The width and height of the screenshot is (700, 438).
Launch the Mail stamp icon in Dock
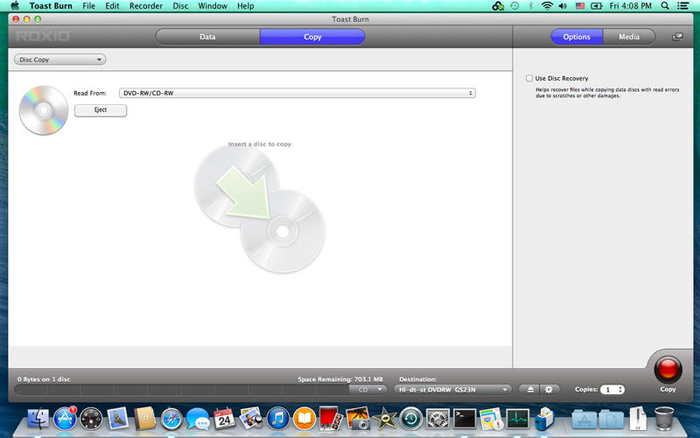point(118,418)
